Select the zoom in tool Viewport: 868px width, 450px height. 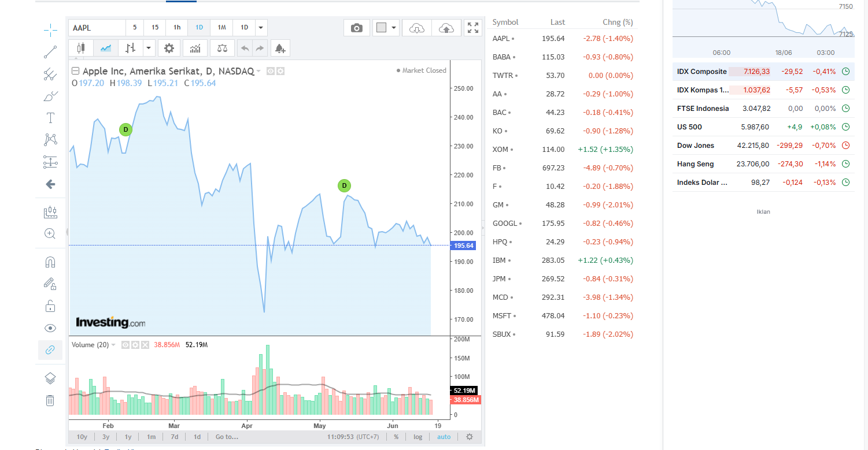[x=50, y=233]
